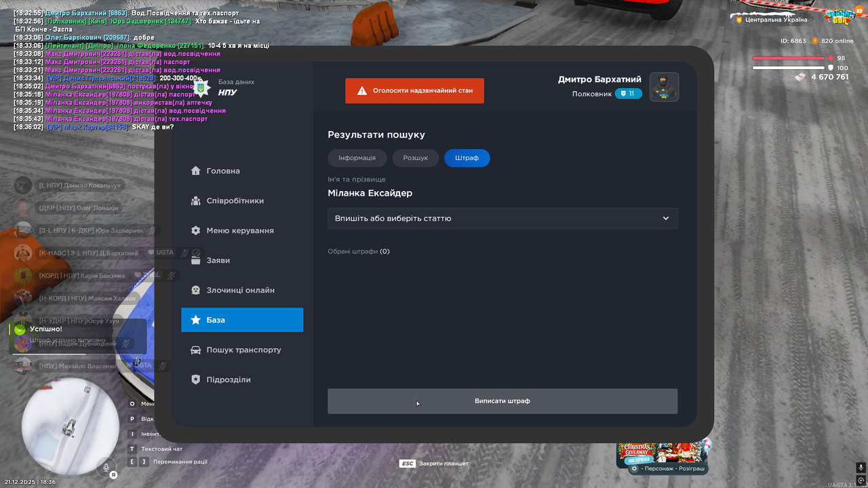The image size is (868, 488).
Task: Click the Полковник rank label
Action: pos(592,94)
